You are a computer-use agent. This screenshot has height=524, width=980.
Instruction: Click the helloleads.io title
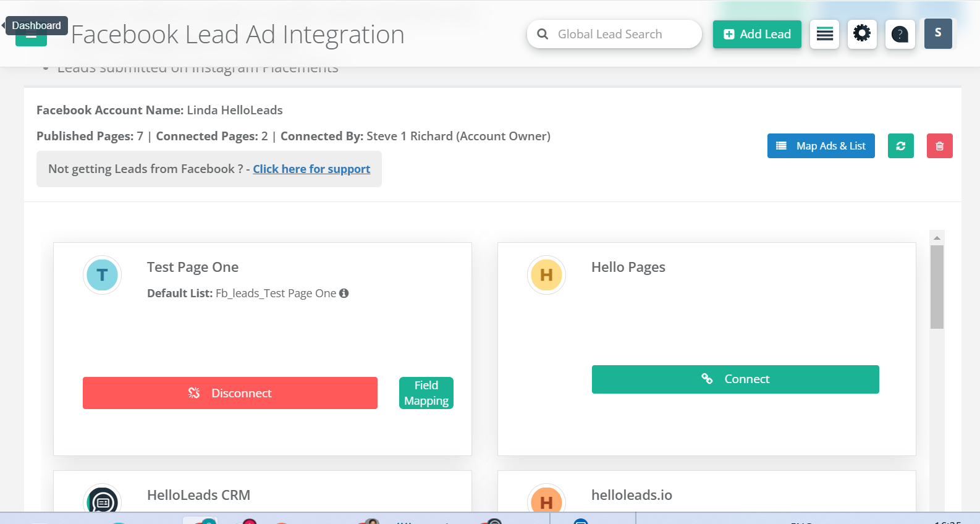click(x=632, y=495)
